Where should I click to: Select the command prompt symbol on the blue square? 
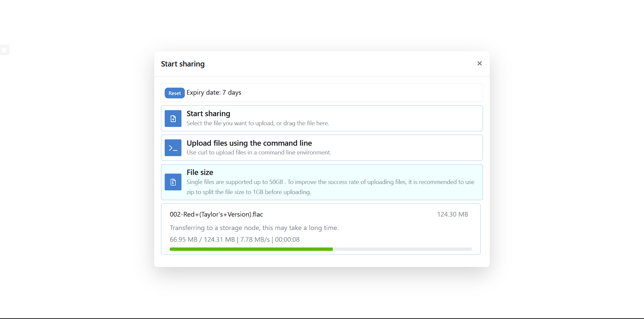pos(173,148)
